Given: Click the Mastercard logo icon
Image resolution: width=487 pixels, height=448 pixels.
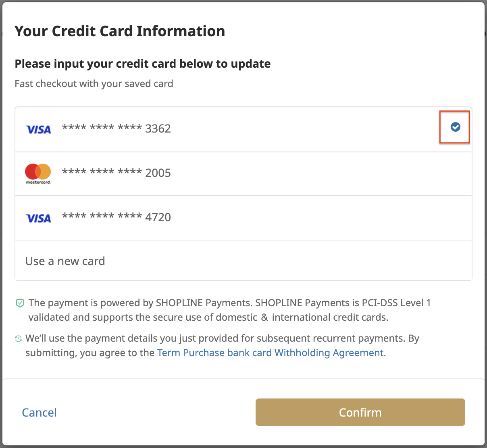Looking at the screenshot, I should pos(38,174).
